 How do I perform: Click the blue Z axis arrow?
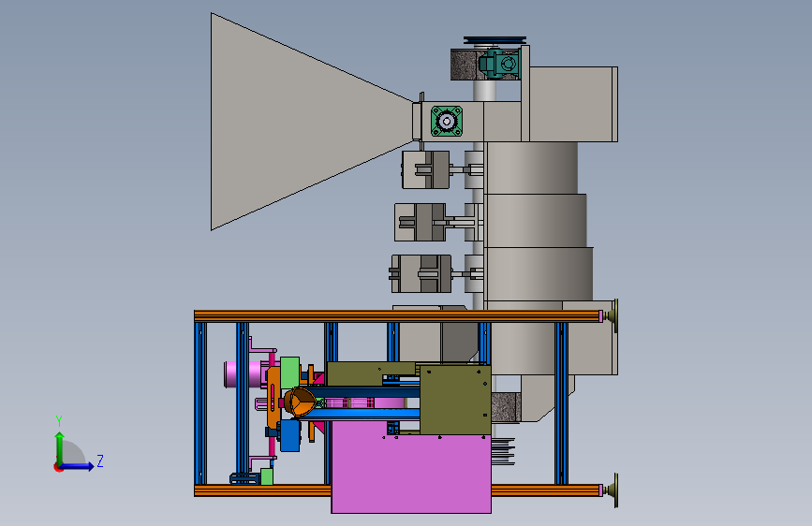coord(78,466)
